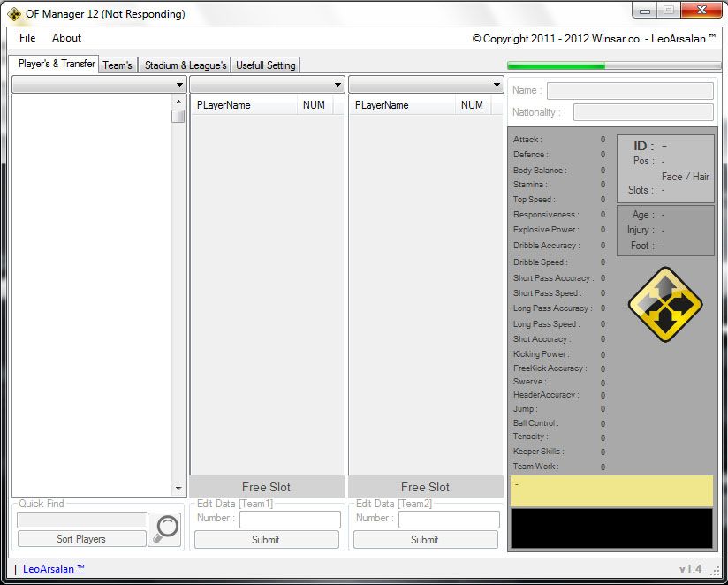Select the Usefull Setting tab

[266, 65]
